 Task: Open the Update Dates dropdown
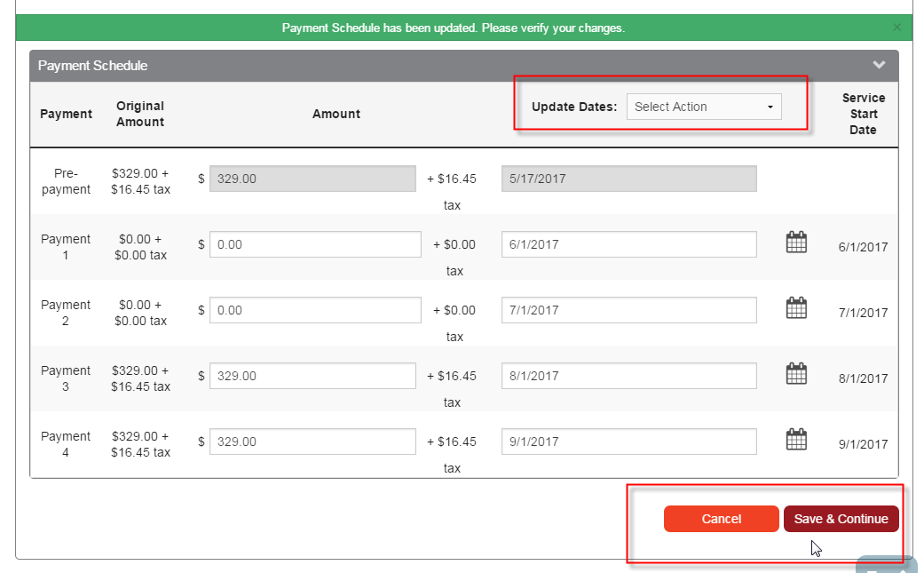click(x=703, y=107)
